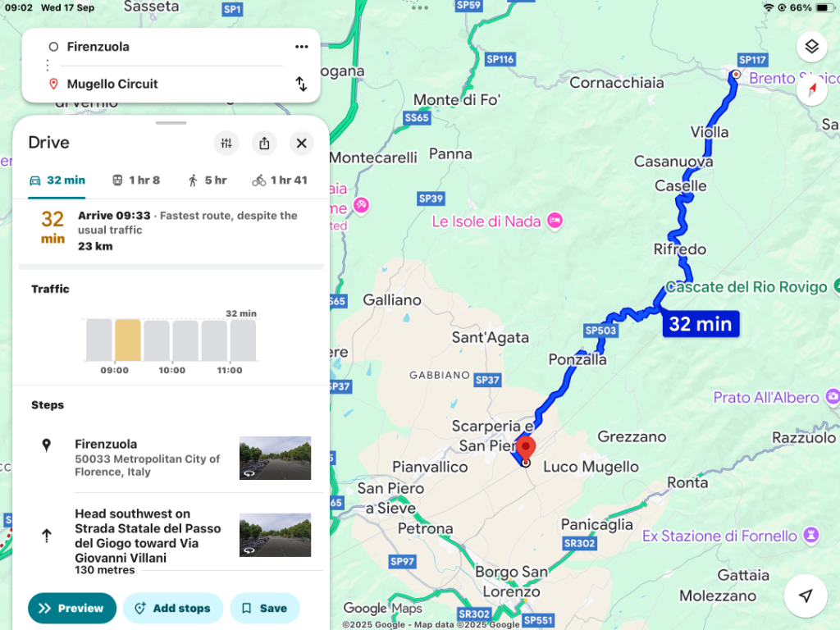Edit the Mugello Circuit destination field

click(x=171, y=84)
